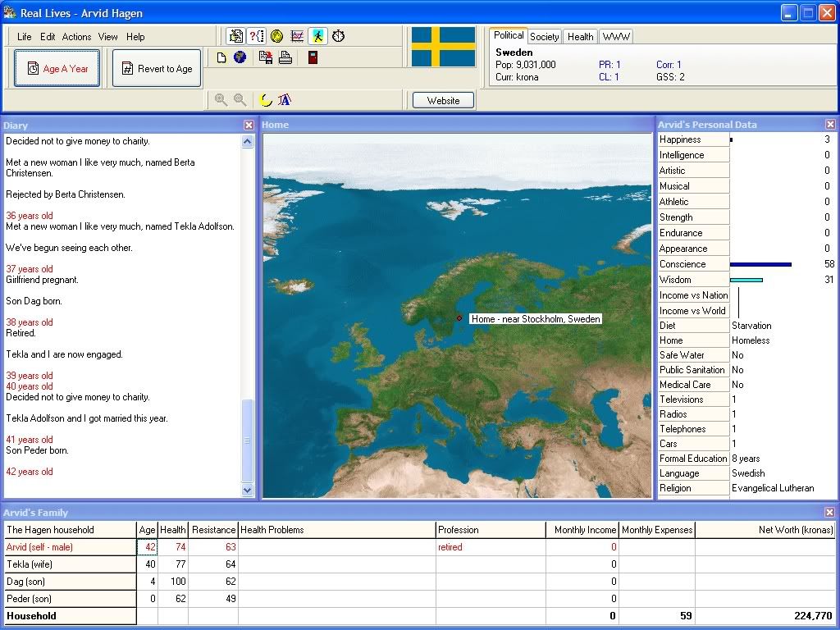840x630 pixels.
Task: Click the 'Net Worth (kronas)' column header
Action: click(765, 530)
